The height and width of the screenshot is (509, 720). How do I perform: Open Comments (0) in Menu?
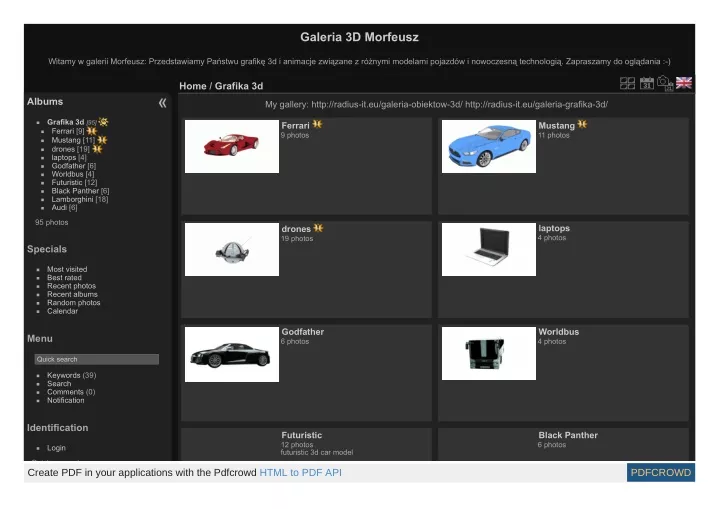(71, 392)
